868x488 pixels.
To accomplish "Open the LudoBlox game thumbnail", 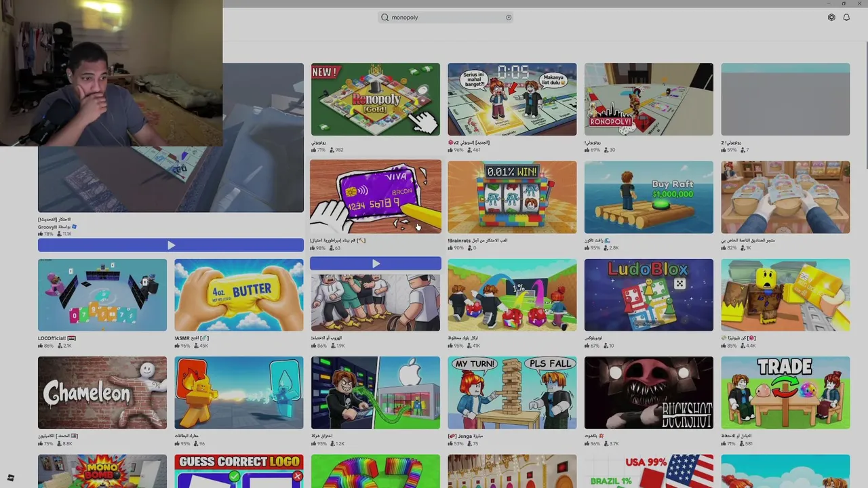I will tap(649, 295).
